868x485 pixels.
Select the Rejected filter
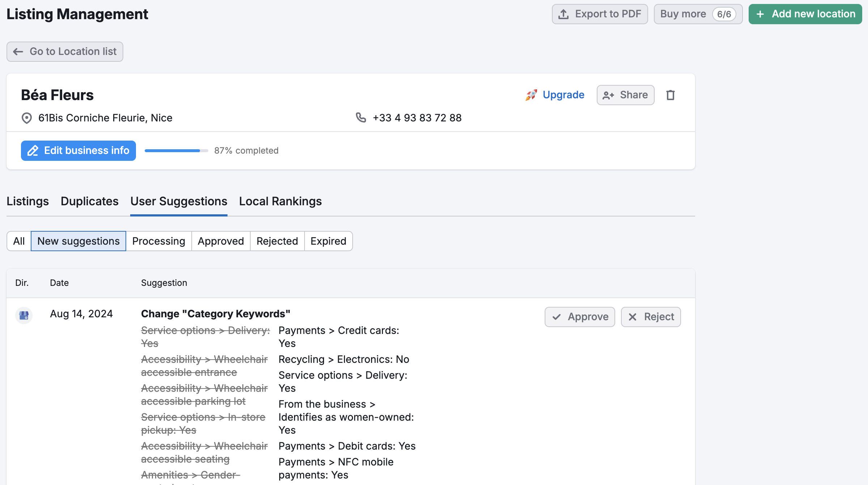pos(277,241)
